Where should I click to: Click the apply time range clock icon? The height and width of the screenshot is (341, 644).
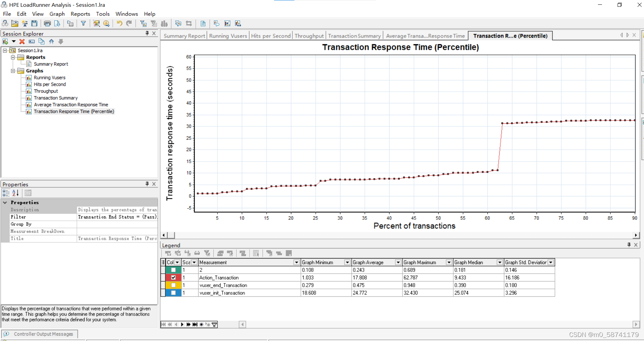coord(106,23)
